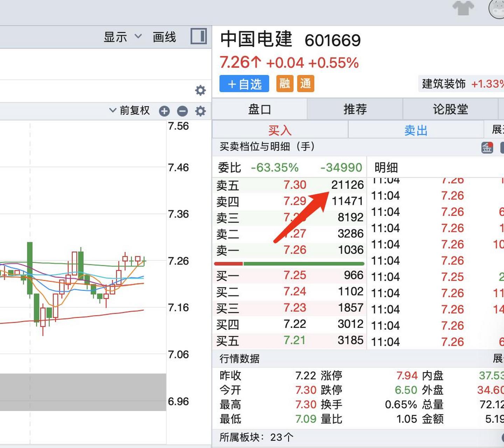Switch to the 推荐 tab

[355, 109]
